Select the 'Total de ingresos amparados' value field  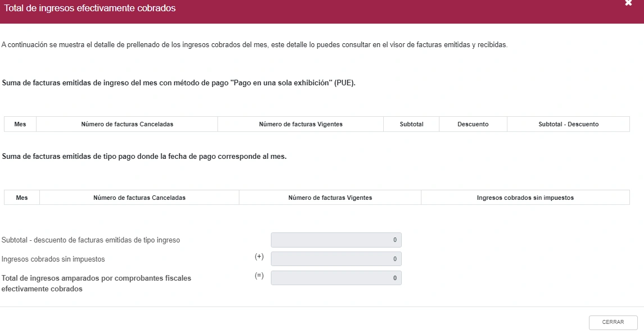pyautogui.click(x=336, y=278)
